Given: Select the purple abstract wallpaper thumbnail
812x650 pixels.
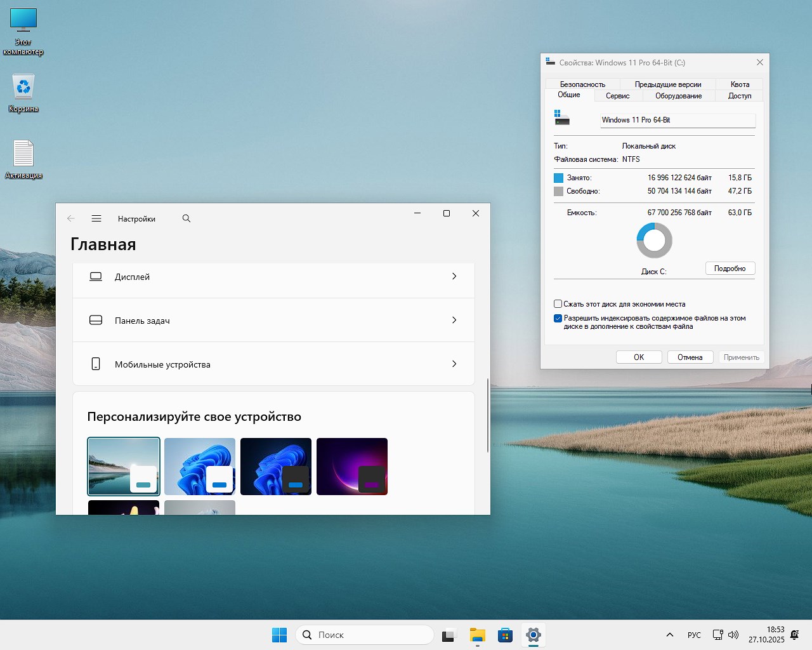Looking at the screenshot, I should coord(351,466).
